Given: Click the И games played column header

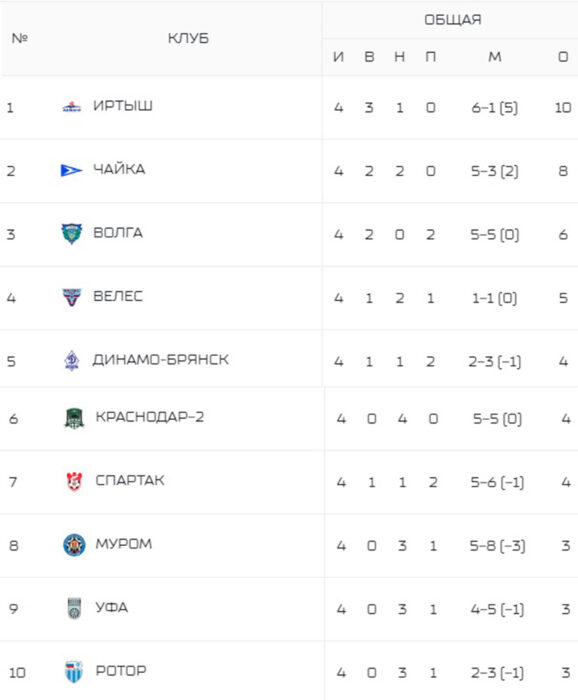Looking at the screenshot, I should pos(338,57).
